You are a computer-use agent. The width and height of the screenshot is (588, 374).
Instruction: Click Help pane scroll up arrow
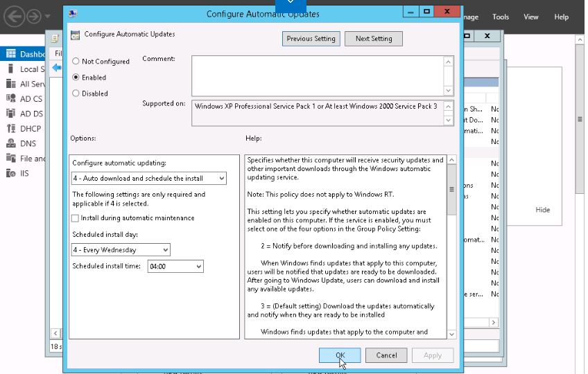coord(452,160)
